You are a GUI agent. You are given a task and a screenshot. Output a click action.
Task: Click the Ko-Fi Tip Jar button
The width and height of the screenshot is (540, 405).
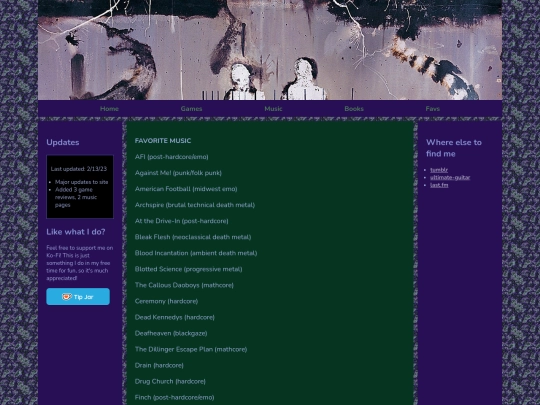[x=78, y=297]
